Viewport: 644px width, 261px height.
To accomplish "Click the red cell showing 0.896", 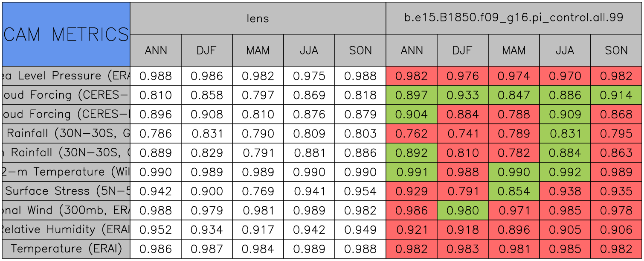I will tap(513, 230).
